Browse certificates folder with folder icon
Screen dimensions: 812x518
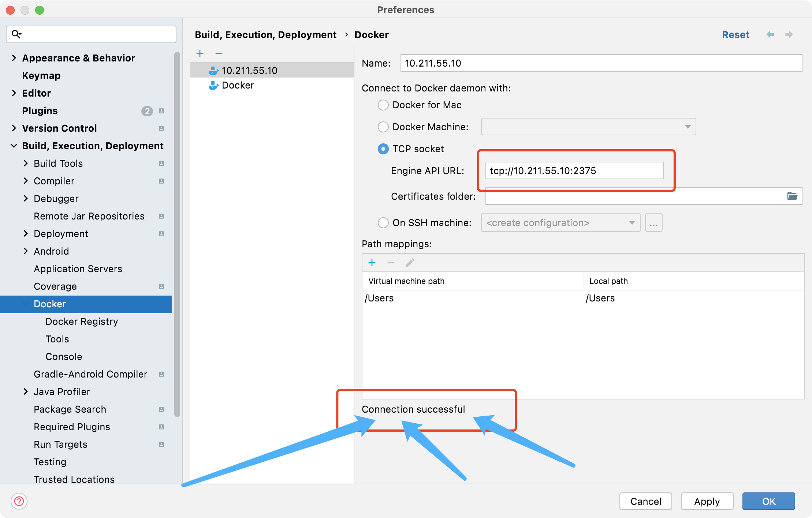click(x=792, y=196)
